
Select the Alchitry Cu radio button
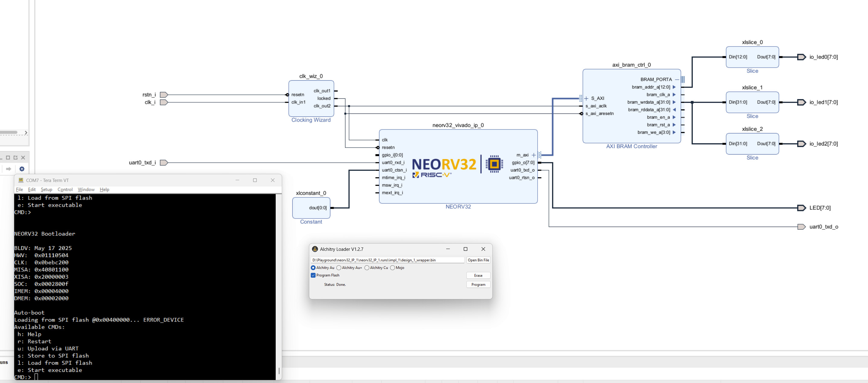coord(367,268)
